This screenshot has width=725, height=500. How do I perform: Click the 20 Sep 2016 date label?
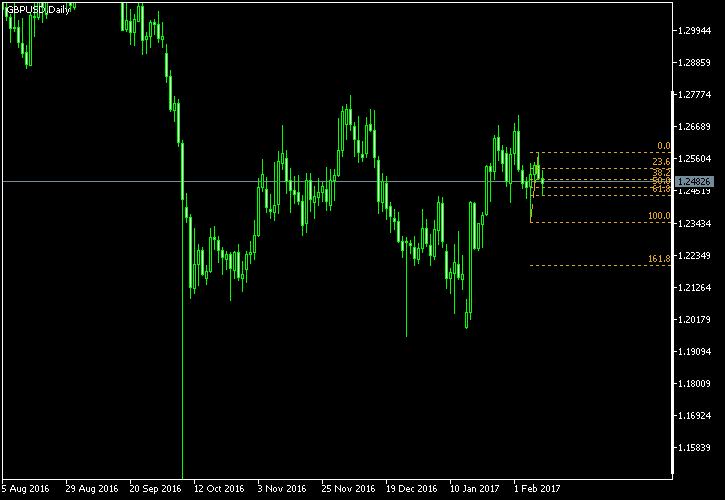pos(155,488)
